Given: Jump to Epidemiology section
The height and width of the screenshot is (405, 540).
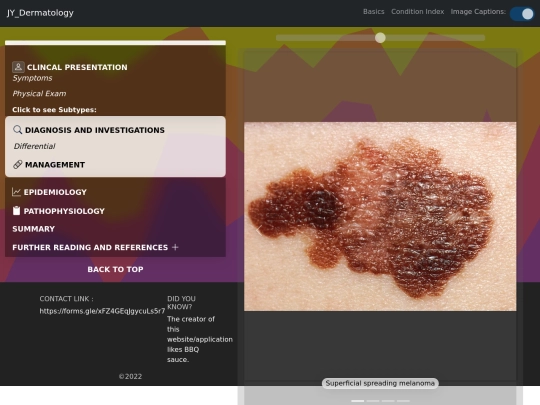Looking at the screenshot, I should (55, 192).
